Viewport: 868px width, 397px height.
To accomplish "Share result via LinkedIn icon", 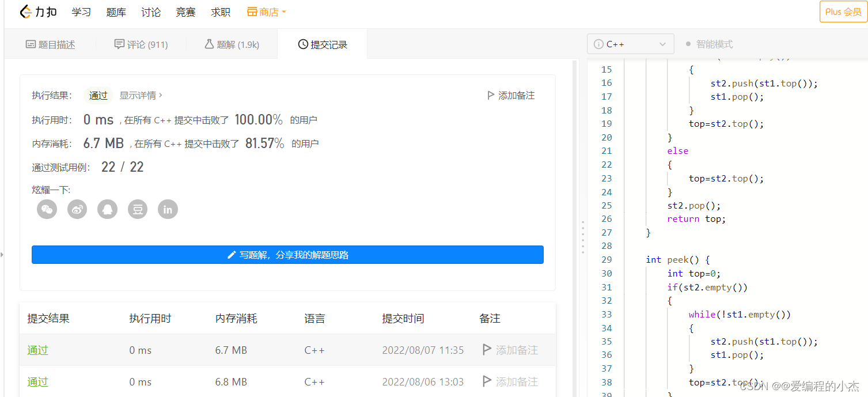I will 168,209.
